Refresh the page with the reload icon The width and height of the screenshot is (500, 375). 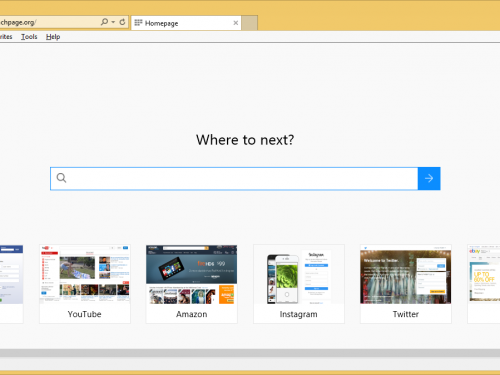point(122,22)
